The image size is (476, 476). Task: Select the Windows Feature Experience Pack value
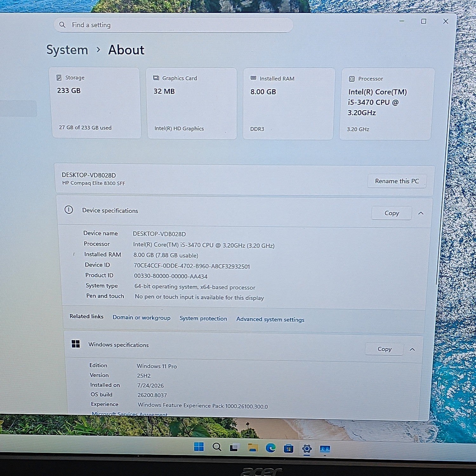pos(203,406)
